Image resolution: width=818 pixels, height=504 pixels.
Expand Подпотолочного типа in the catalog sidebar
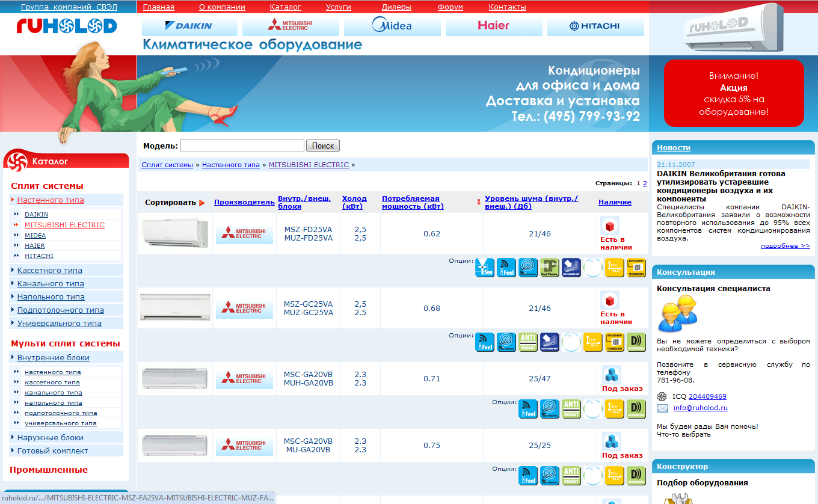(61, 310)
